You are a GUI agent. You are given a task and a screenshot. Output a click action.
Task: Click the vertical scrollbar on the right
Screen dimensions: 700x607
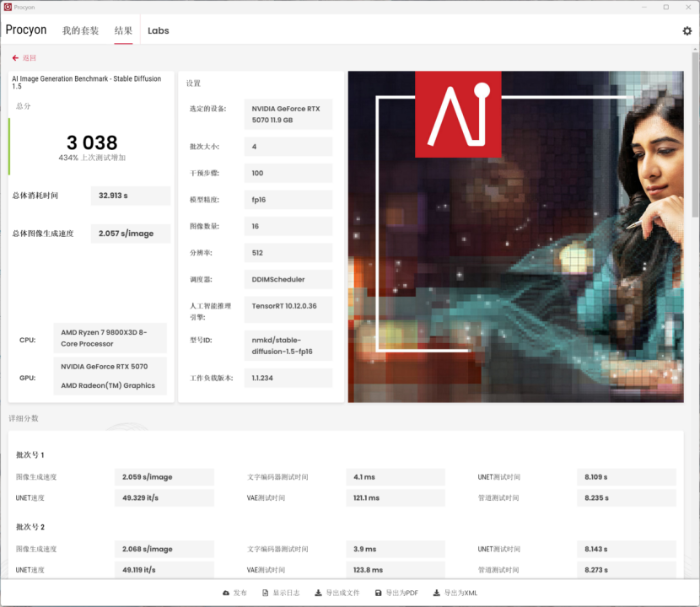click(x=695, y=135)
